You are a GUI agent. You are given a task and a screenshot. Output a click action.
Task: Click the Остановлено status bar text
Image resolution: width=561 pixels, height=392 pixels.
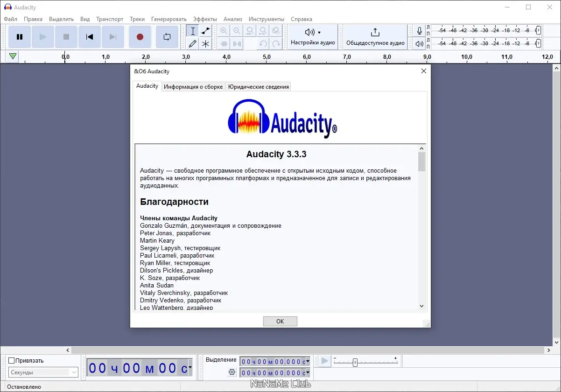click(24, 387)
